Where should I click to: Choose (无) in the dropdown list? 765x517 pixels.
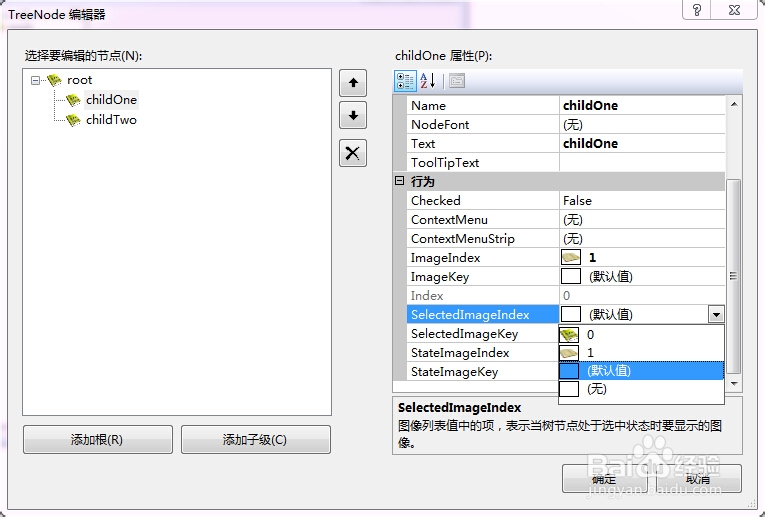641,389
